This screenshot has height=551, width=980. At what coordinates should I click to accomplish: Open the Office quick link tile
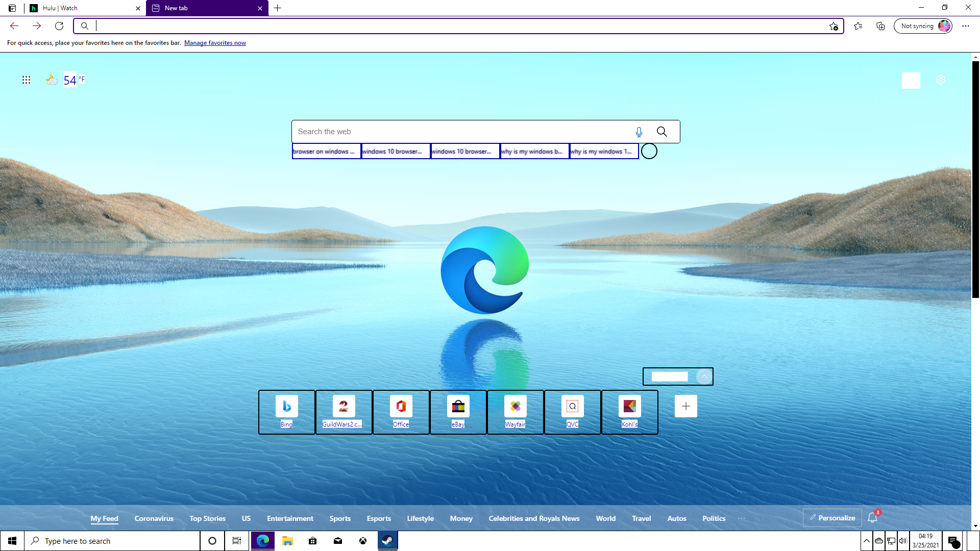tap(401, 412)
